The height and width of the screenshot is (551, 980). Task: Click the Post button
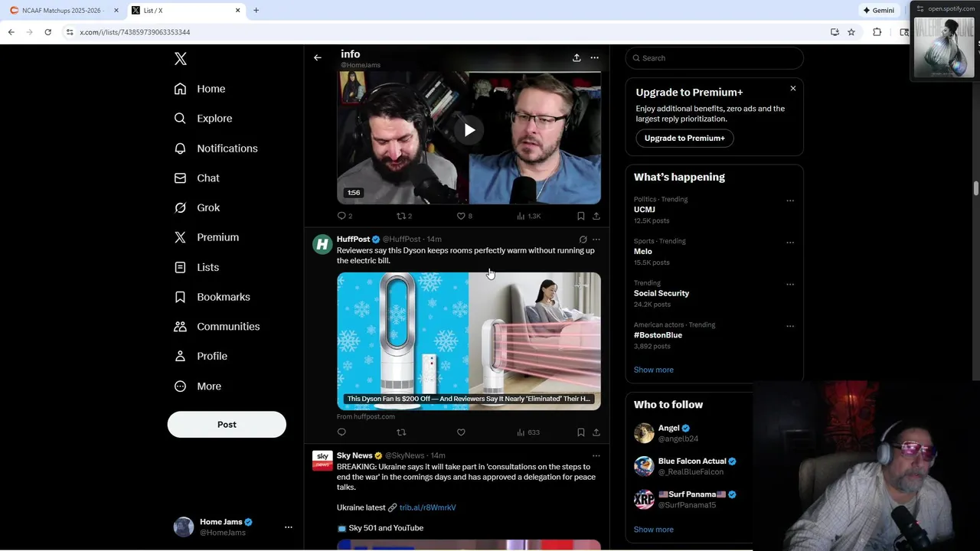227,425
